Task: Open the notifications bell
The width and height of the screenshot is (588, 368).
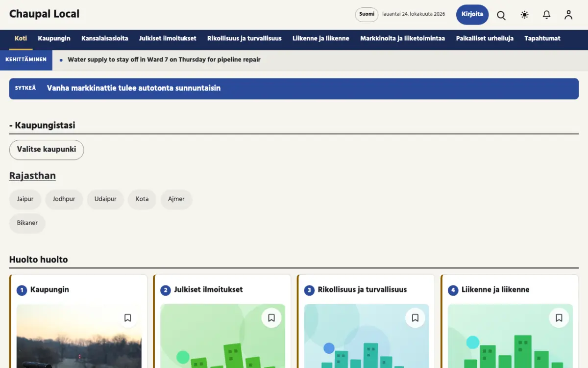Action: coord(546,15)
